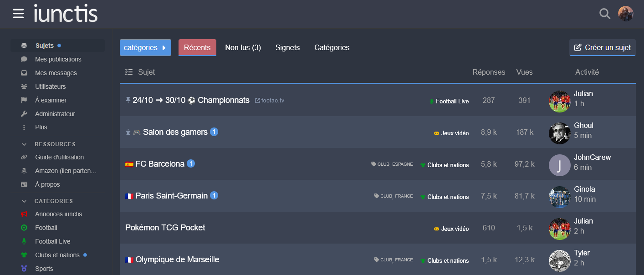Click Ghoul's avatar thumbnail
Viewport: 644px width, 275px height.
point(559,133)
